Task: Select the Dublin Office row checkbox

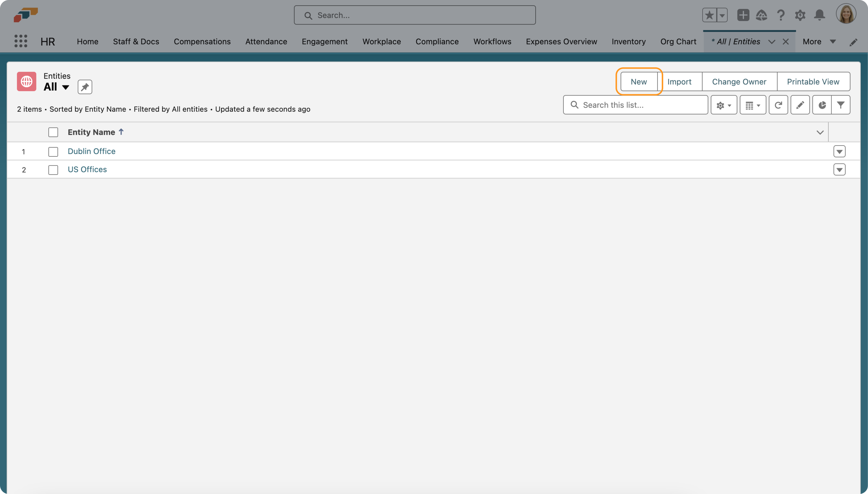Action: coord(53,152)
